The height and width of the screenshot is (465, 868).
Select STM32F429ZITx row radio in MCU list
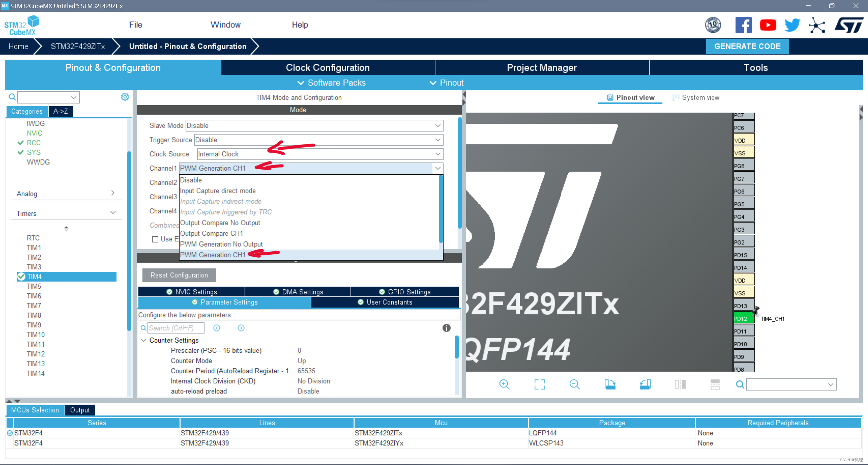[10, 433]
